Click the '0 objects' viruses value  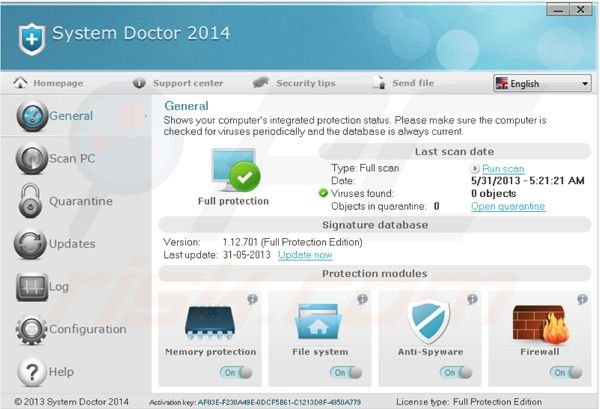[x=494, y=193]
